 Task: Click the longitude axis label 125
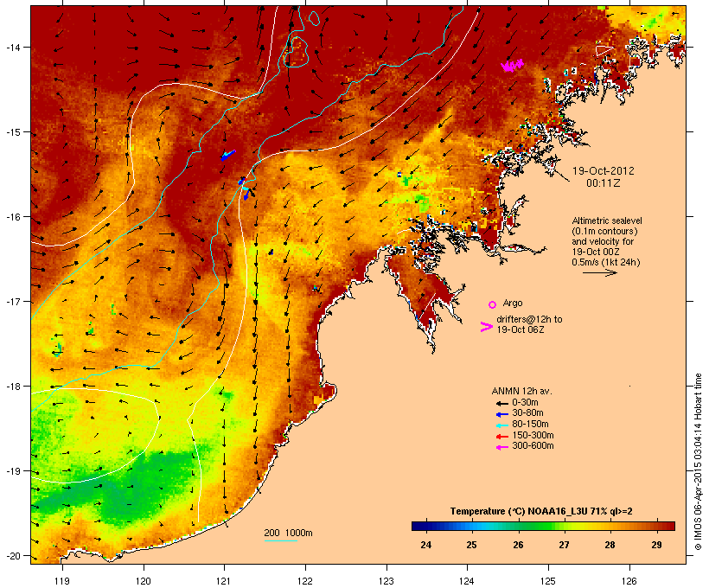point(548,581)
